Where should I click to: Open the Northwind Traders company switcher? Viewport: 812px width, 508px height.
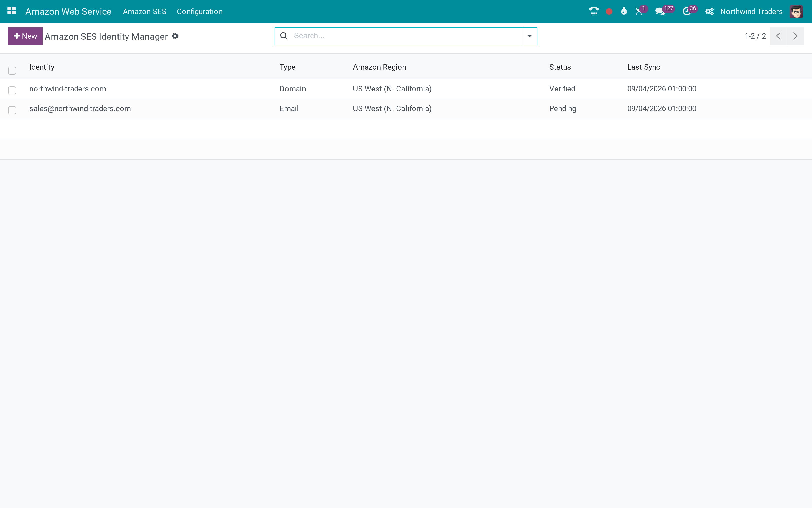tap(751, 12)
